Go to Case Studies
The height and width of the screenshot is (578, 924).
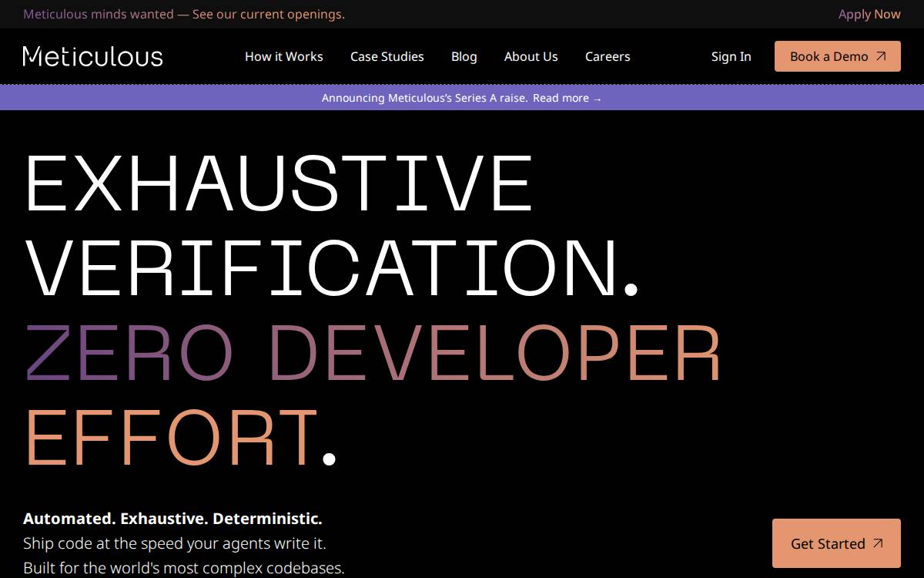pyautogui.click(x=387, y=56)
